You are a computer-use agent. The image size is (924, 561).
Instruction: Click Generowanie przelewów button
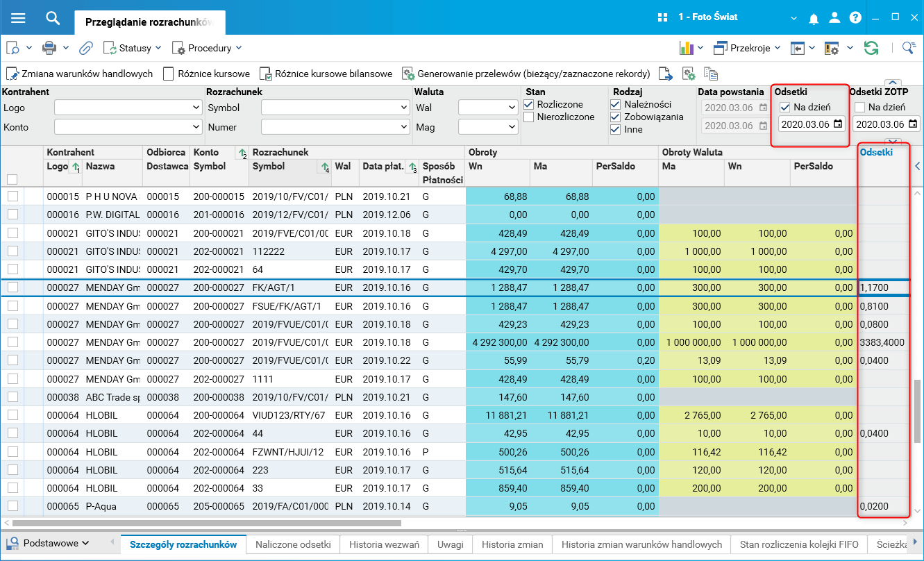(526, 74)
